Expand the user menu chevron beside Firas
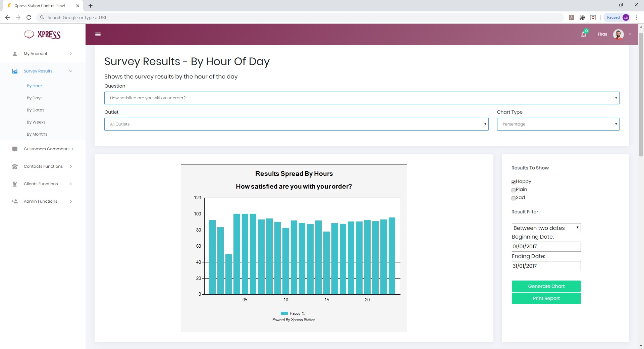Viewport: 644px width, 349px height. 630,34
